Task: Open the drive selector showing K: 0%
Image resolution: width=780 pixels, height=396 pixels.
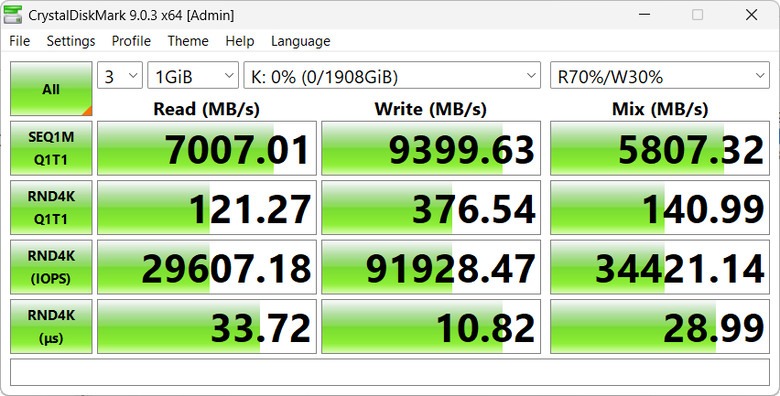Action: pyautogui.click(x=392, y=76)
